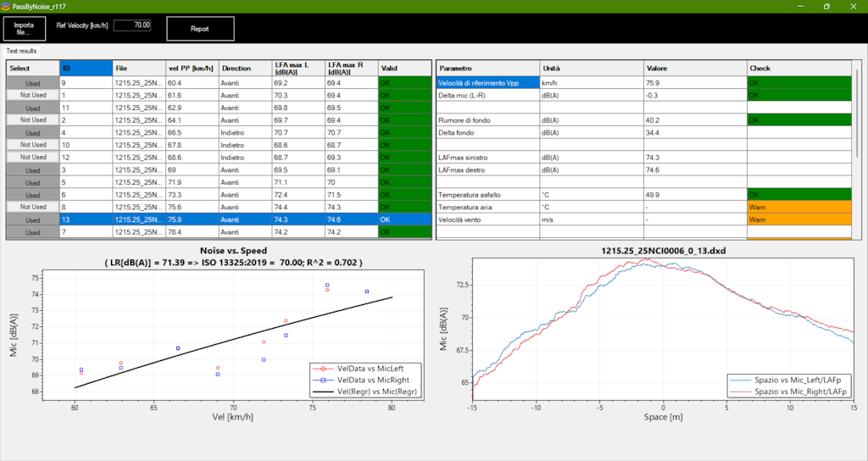Click the Importa file button

pyautogui.click(x=25, y=29)
